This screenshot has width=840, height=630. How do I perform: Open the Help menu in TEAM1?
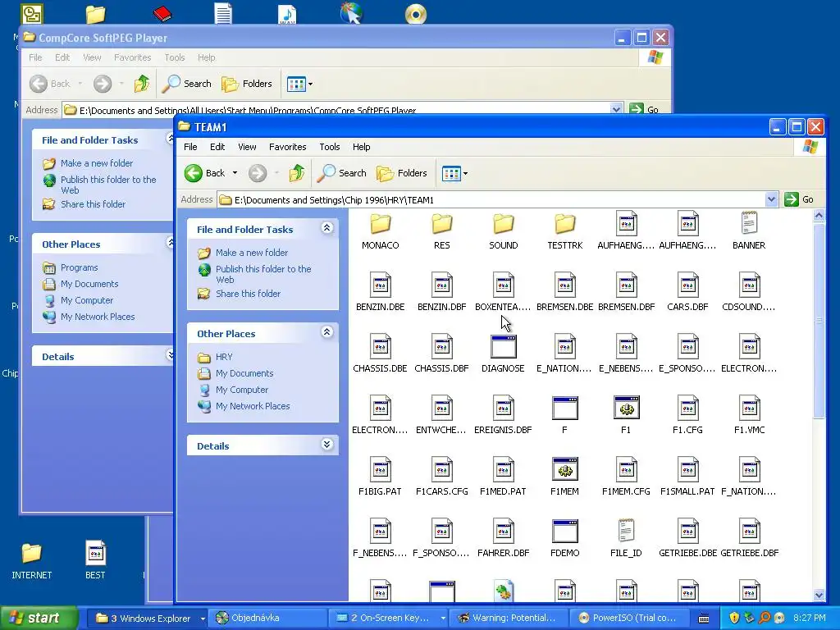tap(361, 147)
